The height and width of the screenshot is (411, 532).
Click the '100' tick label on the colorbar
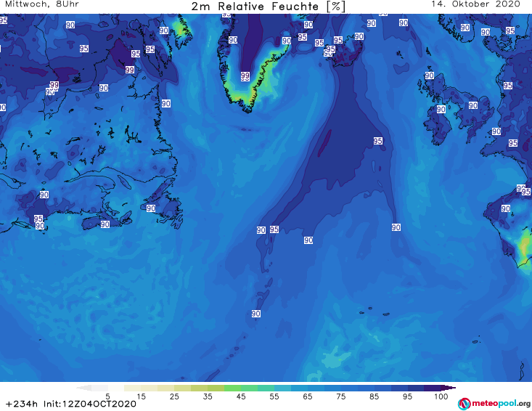click(441, 396)
